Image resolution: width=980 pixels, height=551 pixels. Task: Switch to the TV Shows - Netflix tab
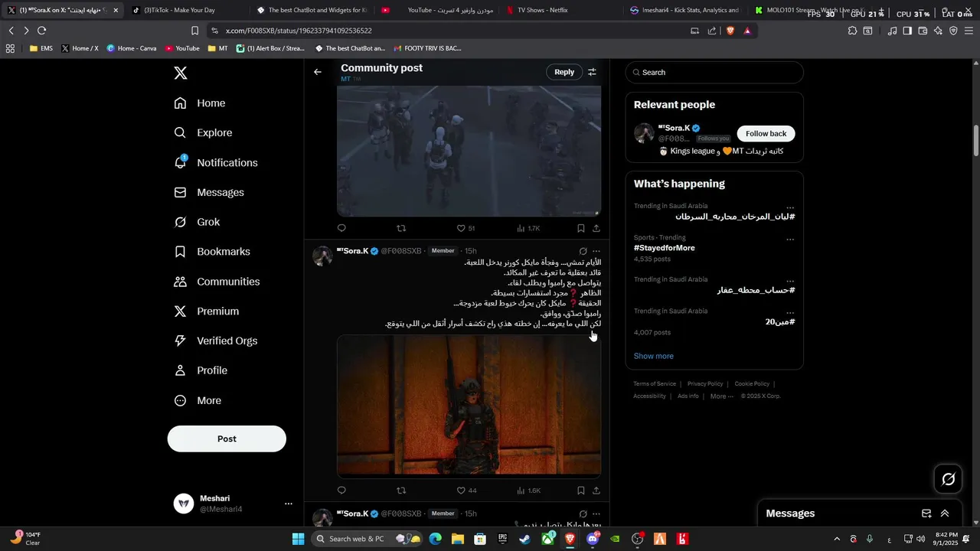point(542,10)
